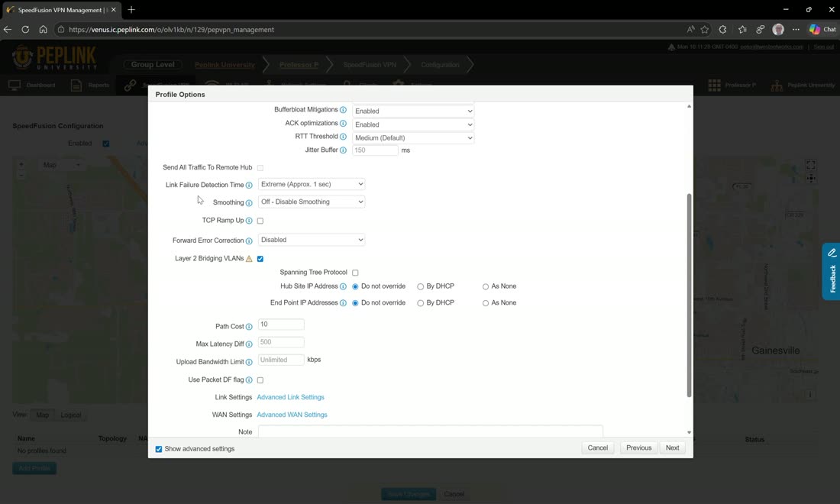Open Advanced Link Settings link
Viewport: 840px width, 504px height.
click(290, 397)
